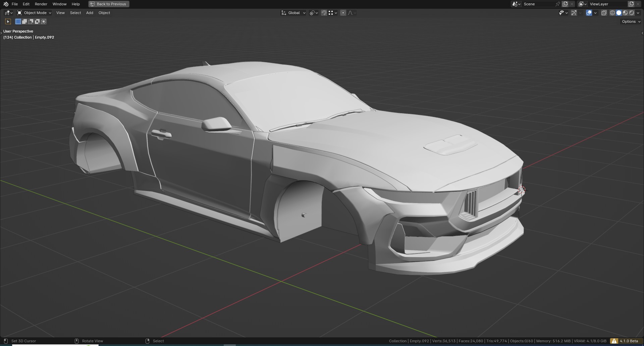Add a new ViewLayer
Screen dimensions: 644x346
pyautogui.click(x=631, y=4)
